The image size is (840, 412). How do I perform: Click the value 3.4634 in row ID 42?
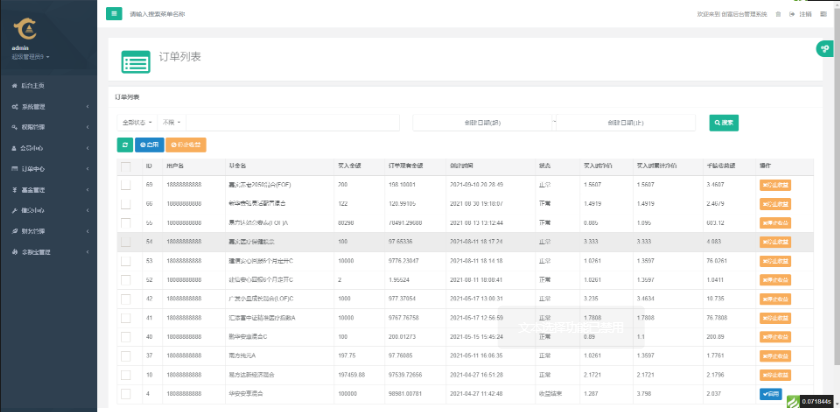(x=644, y=299)
